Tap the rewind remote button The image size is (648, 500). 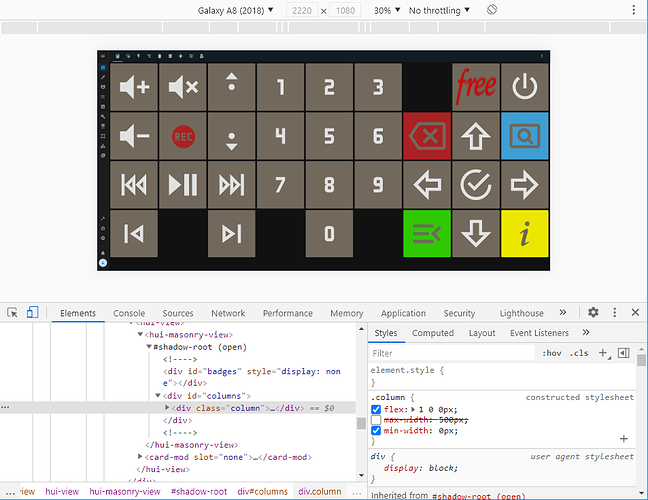134,185
